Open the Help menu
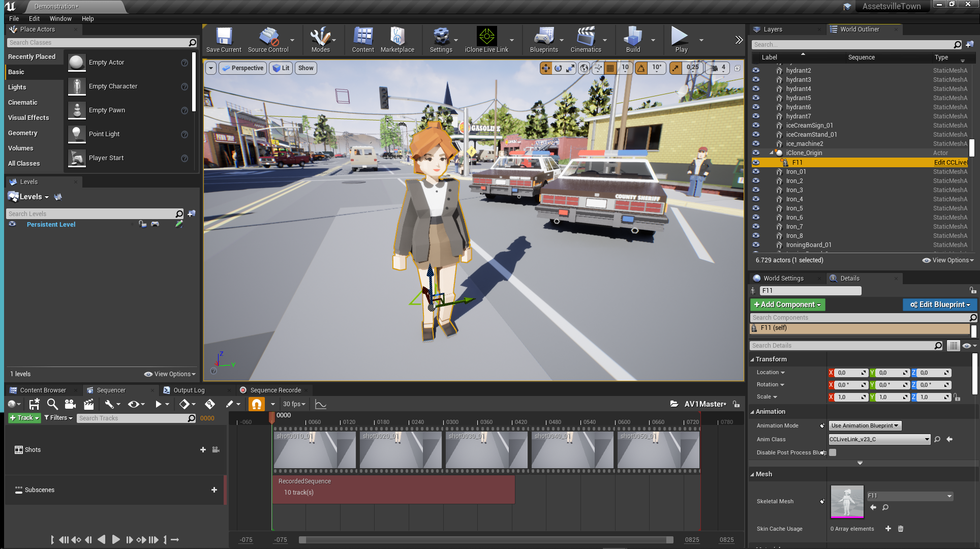980x549 pixels. [x=87, y=18]
